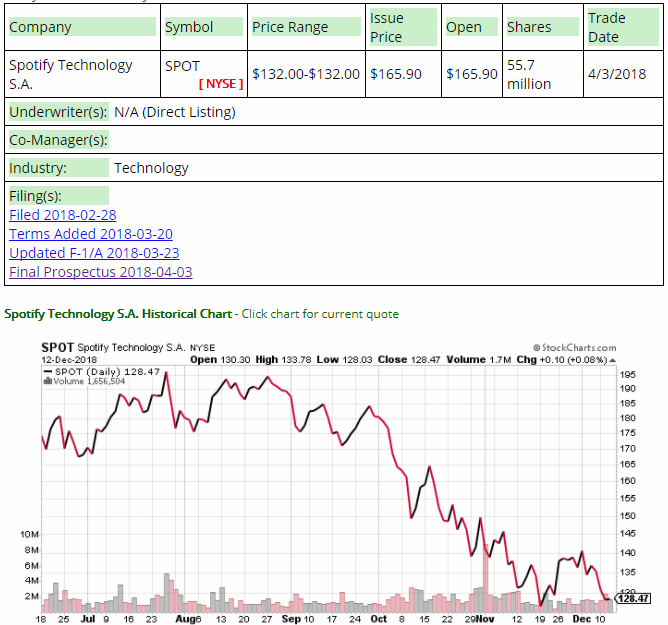
Task: Click the 12-Dec-2018 chart date
Action: [69, 360]
